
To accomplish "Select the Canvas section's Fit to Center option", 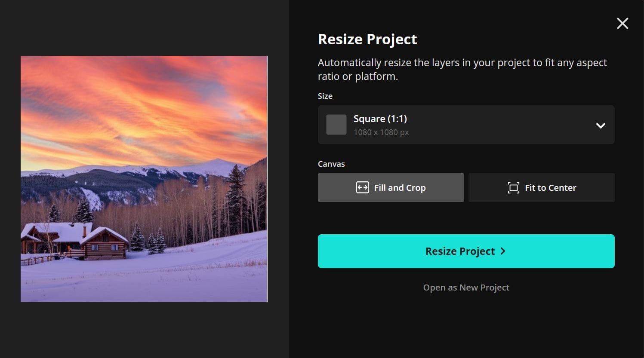I will click(x=542, y=187).
